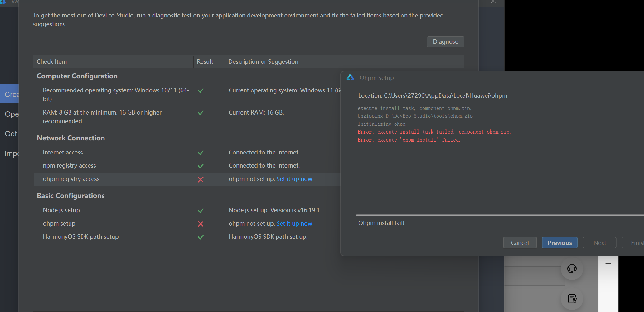Select the 'Result' column header

pyautogui.click(x=209, y=61)
